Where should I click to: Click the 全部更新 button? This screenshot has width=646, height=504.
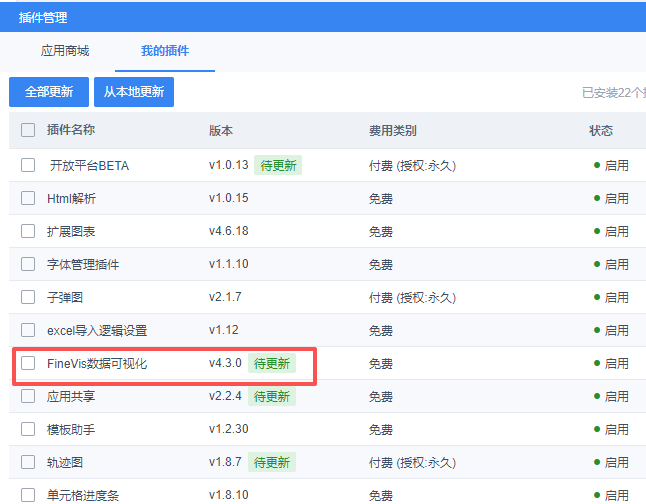pos(49,92)
